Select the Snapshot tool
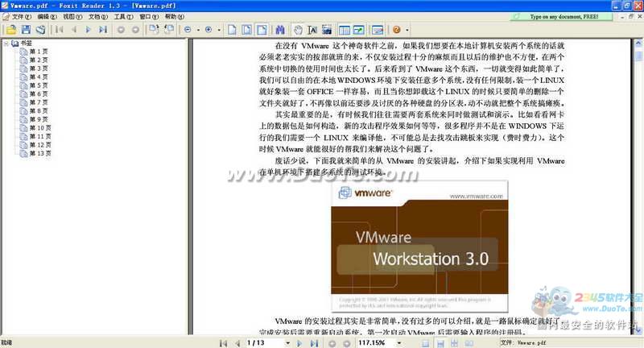644x348 pixels. (x=327, y=30)
